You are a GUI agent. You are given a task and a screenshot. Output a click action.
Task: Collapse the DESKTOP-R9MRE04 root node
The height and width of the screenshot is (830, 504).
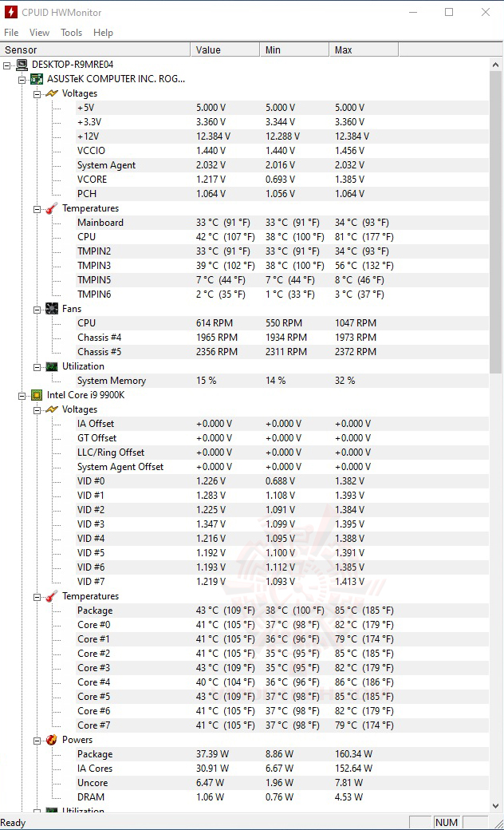tap(7, 65)
